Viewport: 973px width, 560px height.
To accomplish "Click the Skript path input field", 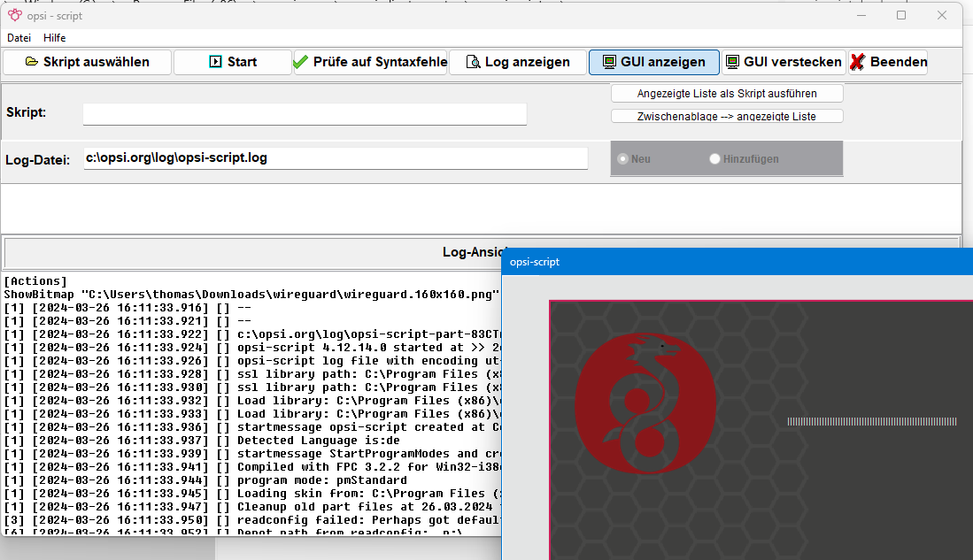I will pyautogui.click(x=305, y=114).
